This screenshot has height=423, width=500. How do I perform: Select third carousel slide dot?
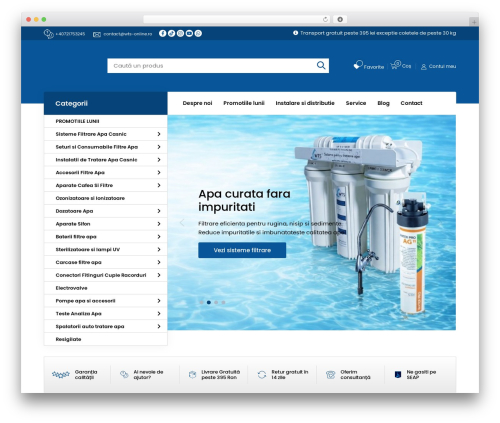[216, 302]
